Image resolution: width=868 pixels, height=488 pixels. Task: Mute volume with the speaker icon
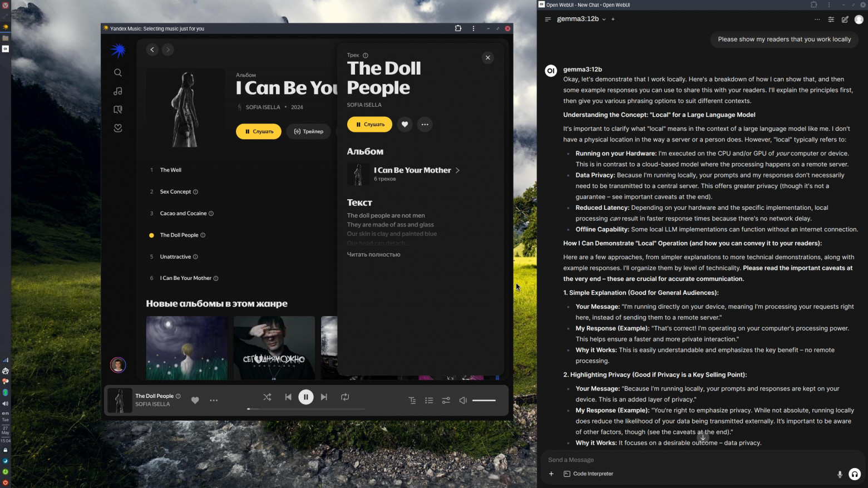pyautogui.click(x=463, y=401)
